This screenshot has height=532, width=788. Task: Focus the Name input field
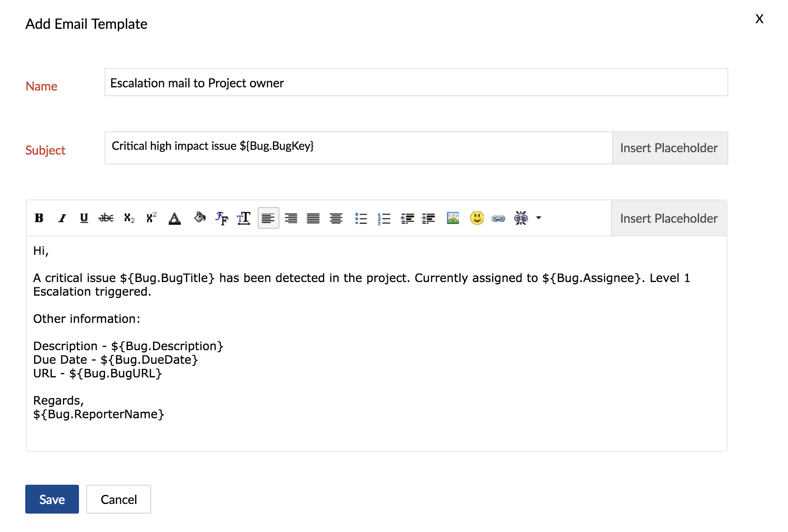click(x=416, y=82)
